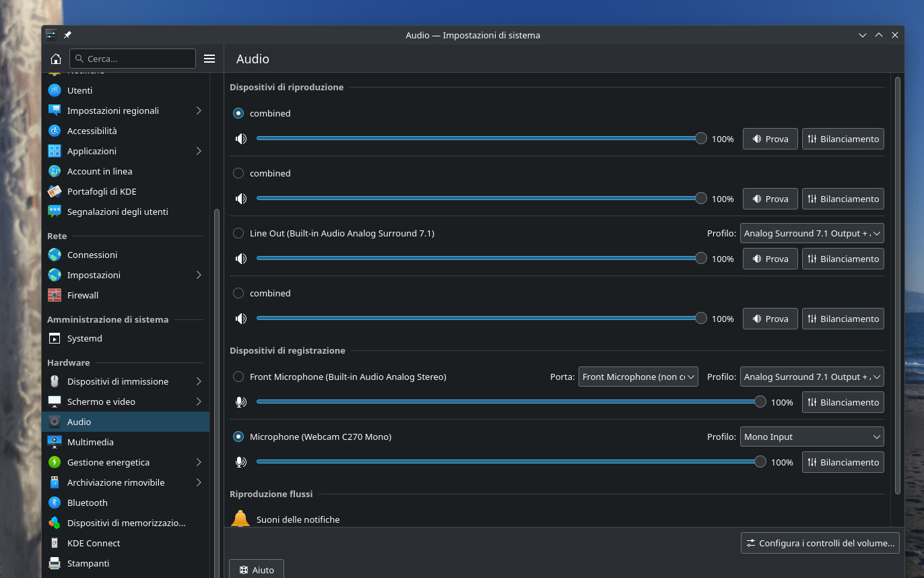Mute the first combined playback device speaker icon
The image size is (924, 578).
[240, 139]
